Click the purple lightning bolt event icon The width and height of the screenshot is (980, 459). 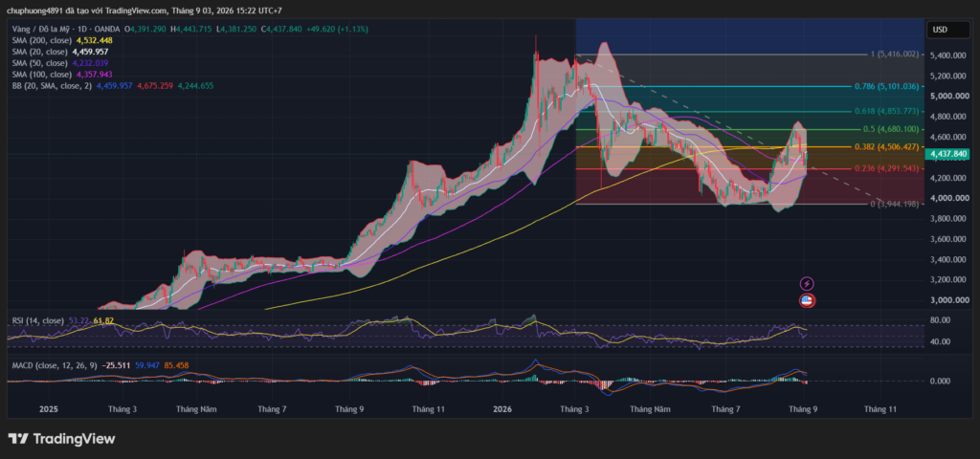pyautogui.click(x=807, y=284)
